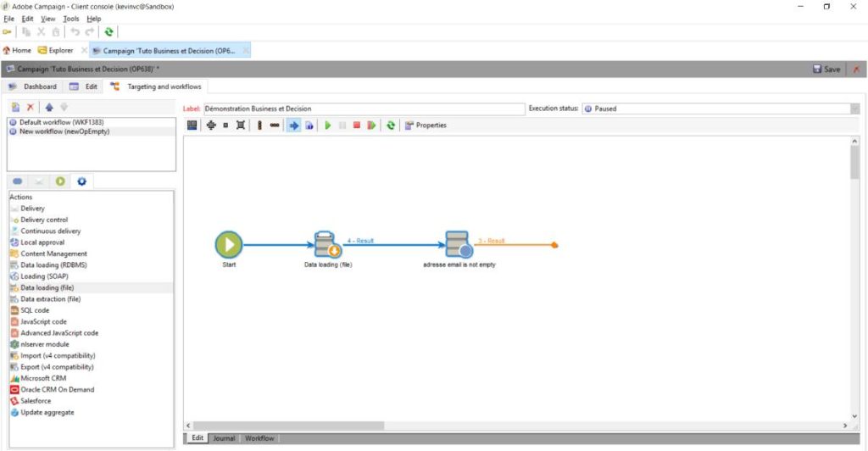Switch to the gear actions palette tab
The height and width of the screenshot is (451, 868).
82,181
